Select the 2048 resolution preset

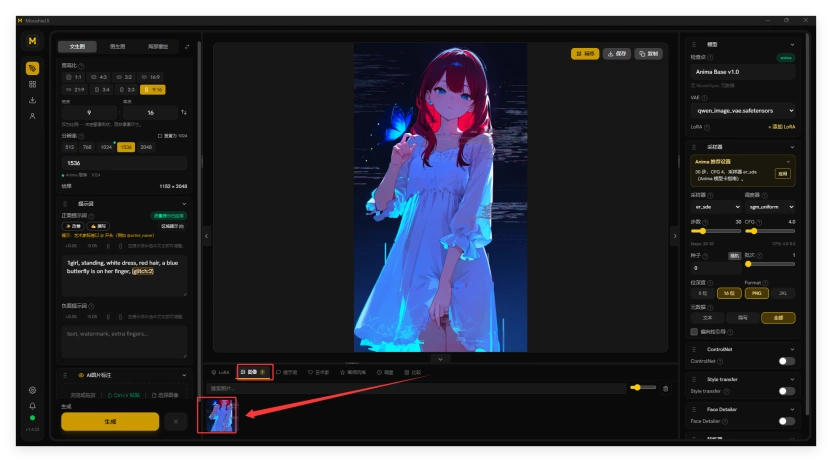pos(146,147)
